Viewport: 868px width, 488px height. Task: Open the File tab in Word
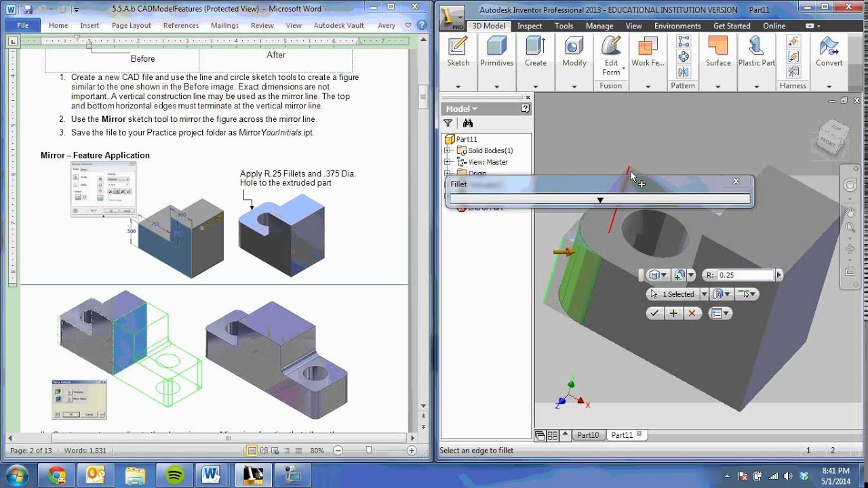(x=23, y=25)
